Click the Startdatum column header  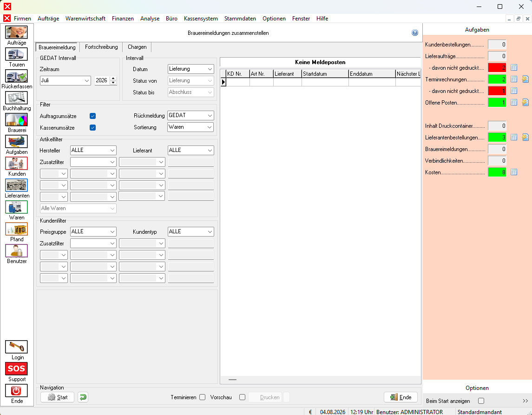[325, 73]
